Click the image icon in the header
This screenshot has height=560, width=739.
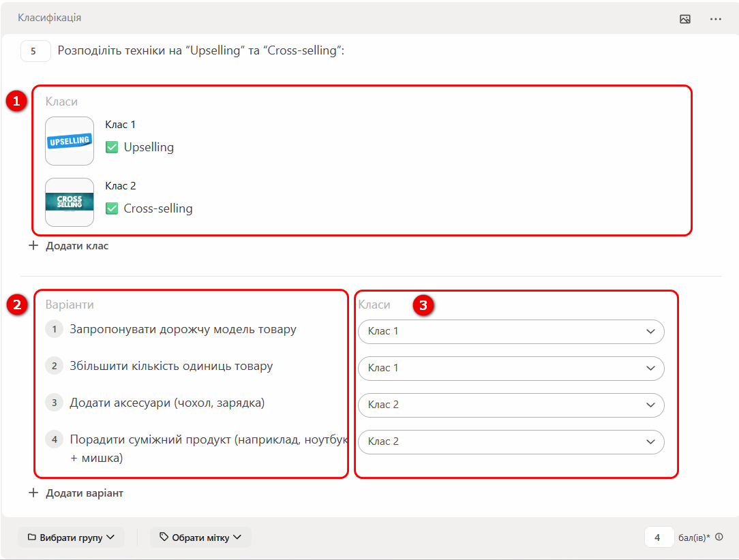(685, 19)
